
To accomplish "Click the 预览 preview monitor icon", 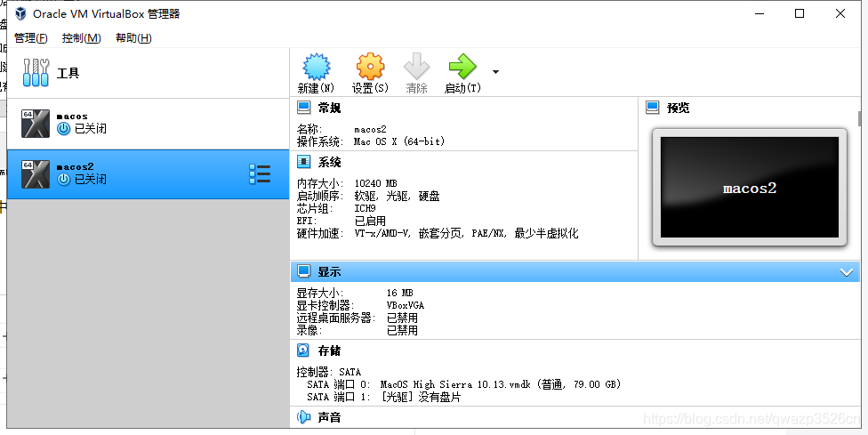I will (653, 108).
